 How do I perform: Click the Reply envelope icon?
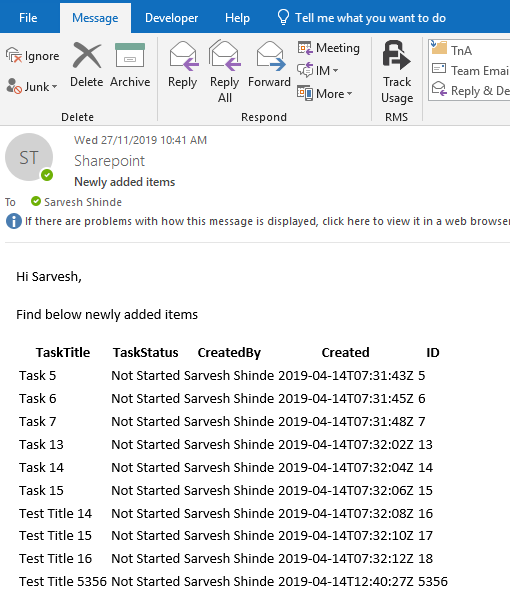click(183, 56)
